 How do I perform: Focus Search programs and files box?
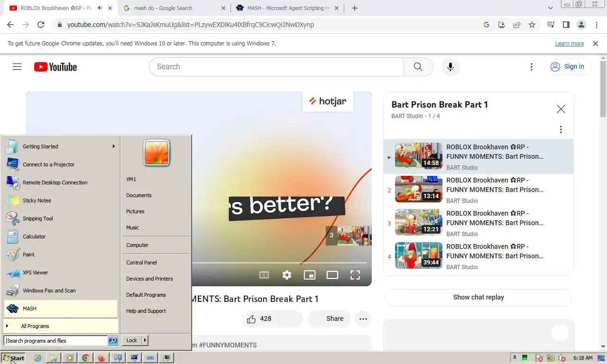tap(56, 341)
